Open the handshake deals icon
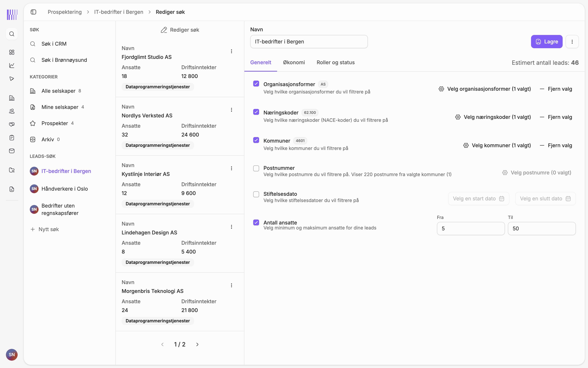The width and height of the screenshot is (588, 368). [x=12, y=124]
